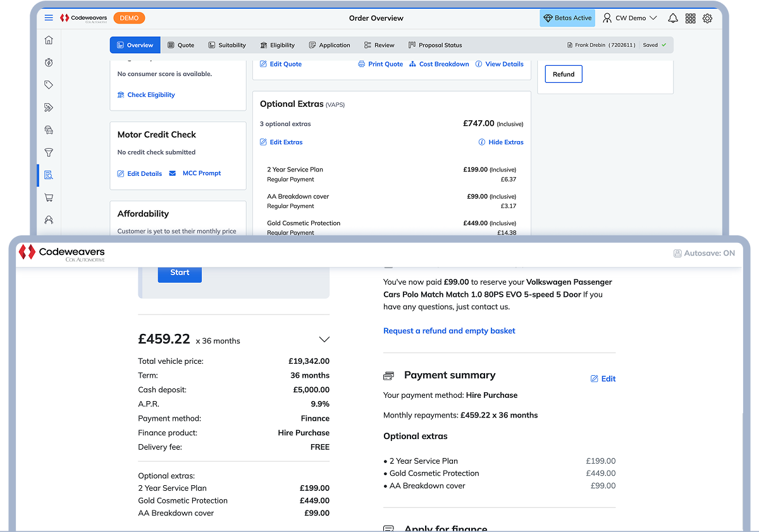This screenshot has width=759, height=532.
Task: Open the customer (person) icon in sidebar
Action: (49, 220)
